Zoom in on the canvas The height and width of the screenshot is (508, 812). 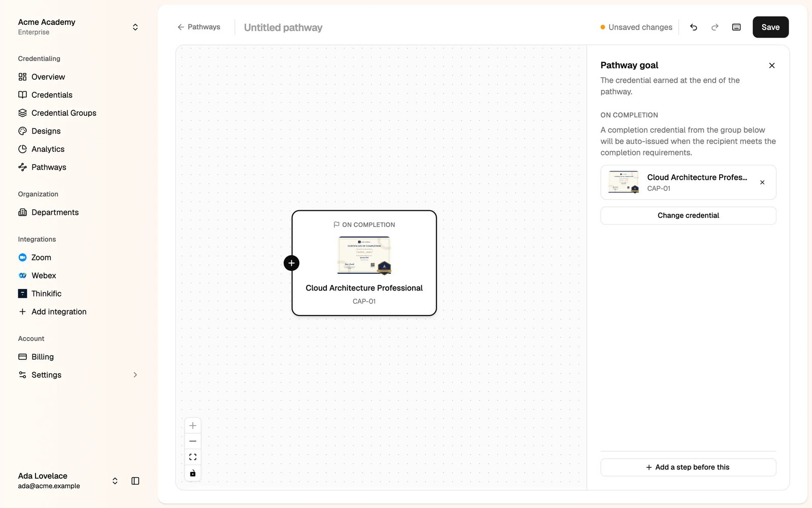pos(193,426)
